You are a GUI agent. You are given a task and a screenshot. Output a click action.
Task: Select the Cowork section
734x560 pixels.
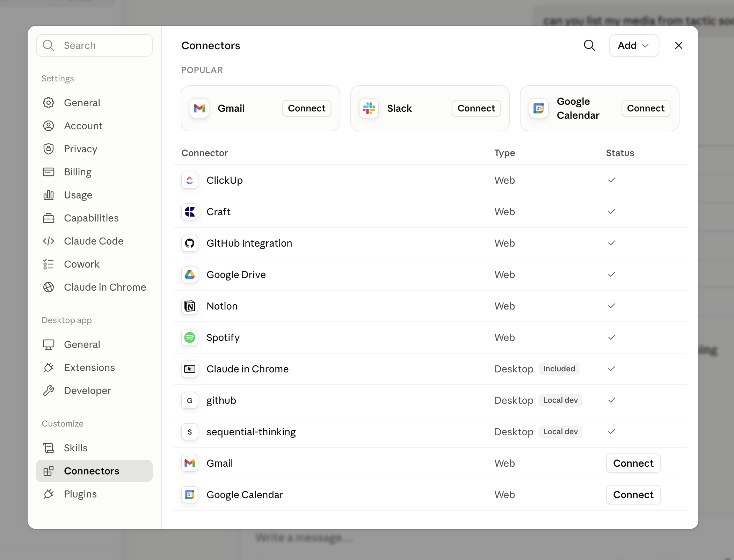94,264
